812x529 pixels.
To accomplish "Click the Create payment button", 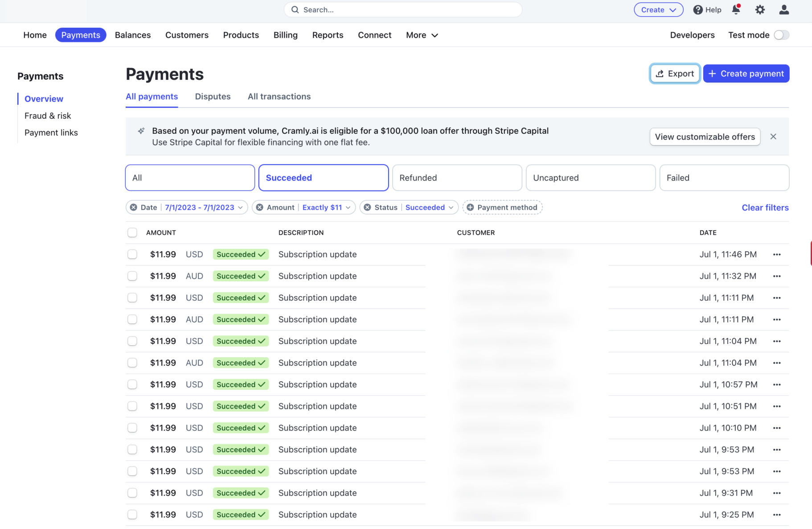I will 746,74.
